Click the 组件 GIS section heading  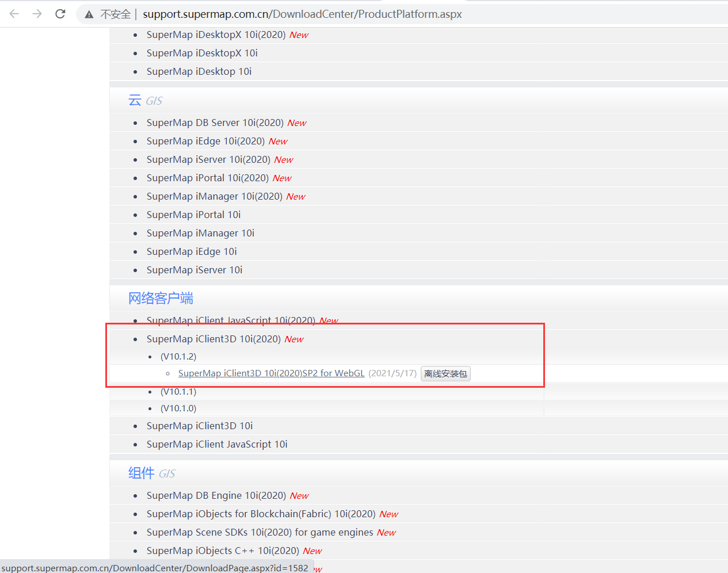coord(151,473)
